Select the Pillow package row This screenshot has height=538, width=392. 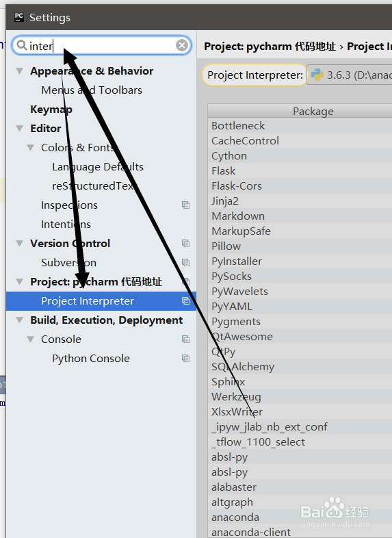[300, 246]
